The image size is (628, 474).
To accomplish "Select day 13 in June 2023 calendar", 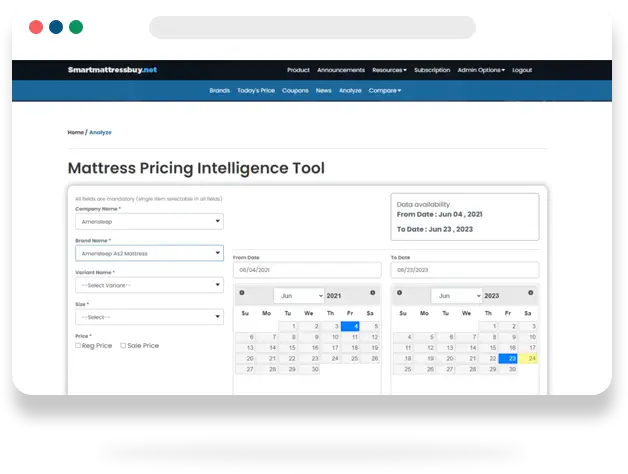I will (x=445, y=348).
